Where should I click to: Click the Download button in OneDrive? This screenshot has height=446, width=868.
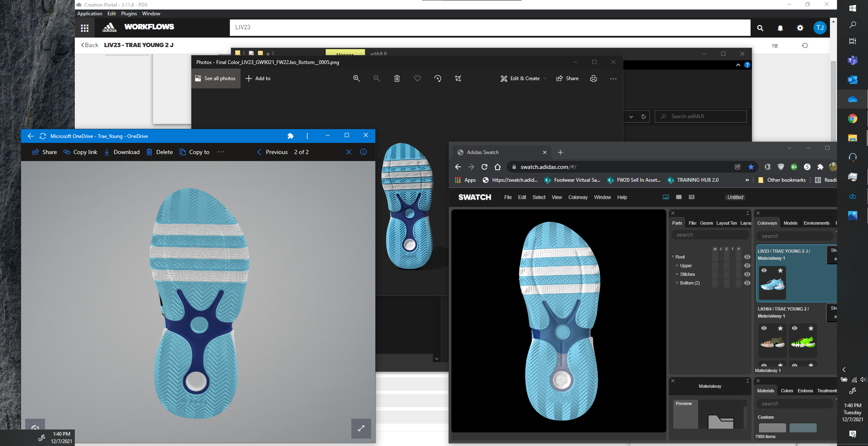122,152
